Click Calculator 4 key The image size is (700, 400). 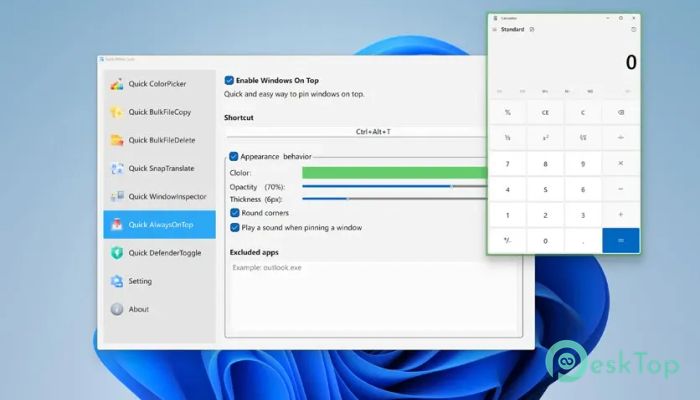point(508,189)
